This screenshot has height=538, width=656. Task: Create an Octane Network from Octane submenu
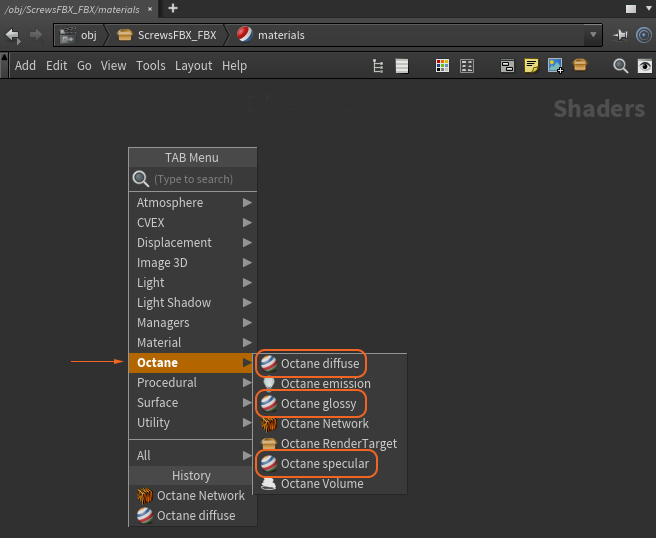331,424
